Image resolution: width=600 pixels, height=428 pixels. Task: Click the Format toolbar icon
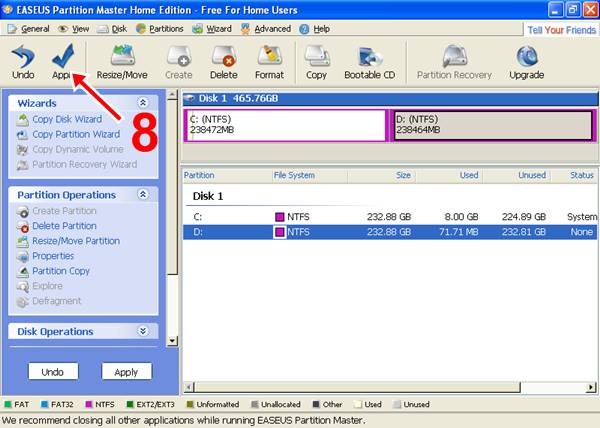coord(269,62)
